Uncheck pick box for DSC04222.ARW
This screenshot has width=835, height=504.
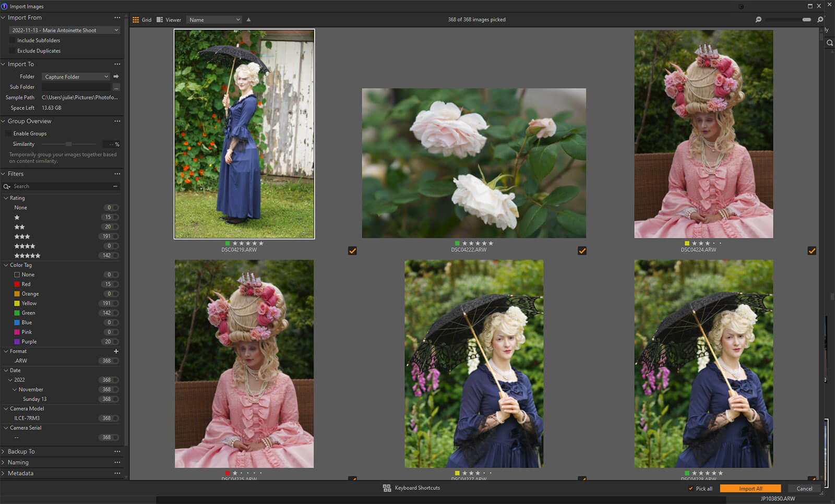coord(582,251)
